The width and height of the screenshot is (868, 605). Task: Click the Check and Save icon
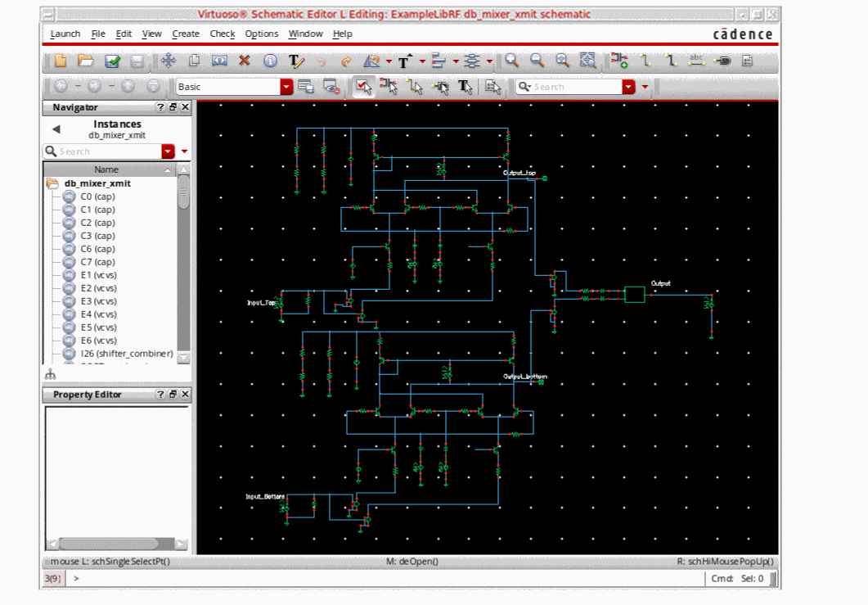point(112,61)
